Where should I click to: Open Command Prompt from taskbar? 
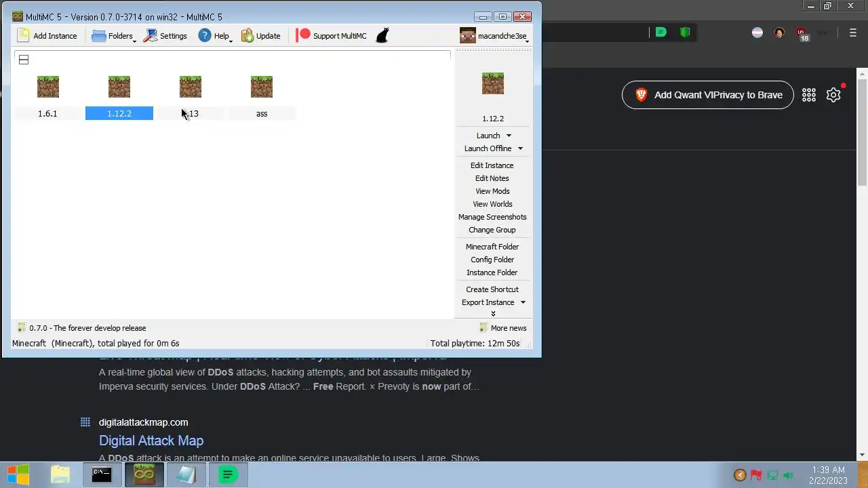coord(102,475)
